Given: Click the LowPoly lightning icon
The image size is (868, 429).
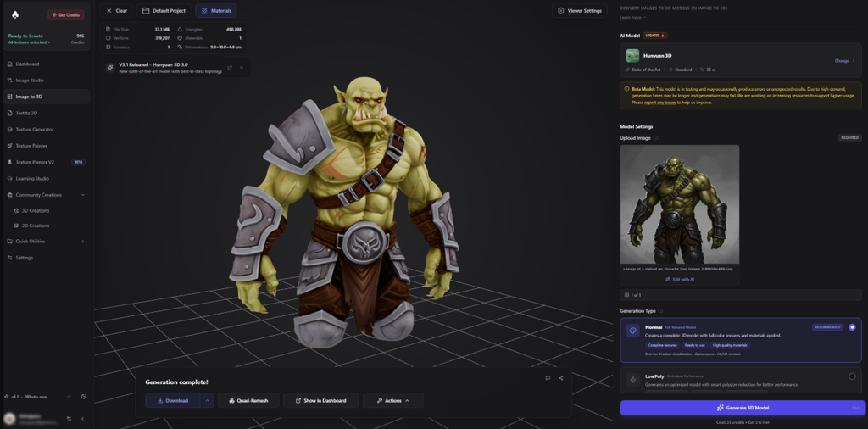Looking at the screenshot, I should 632,381.
